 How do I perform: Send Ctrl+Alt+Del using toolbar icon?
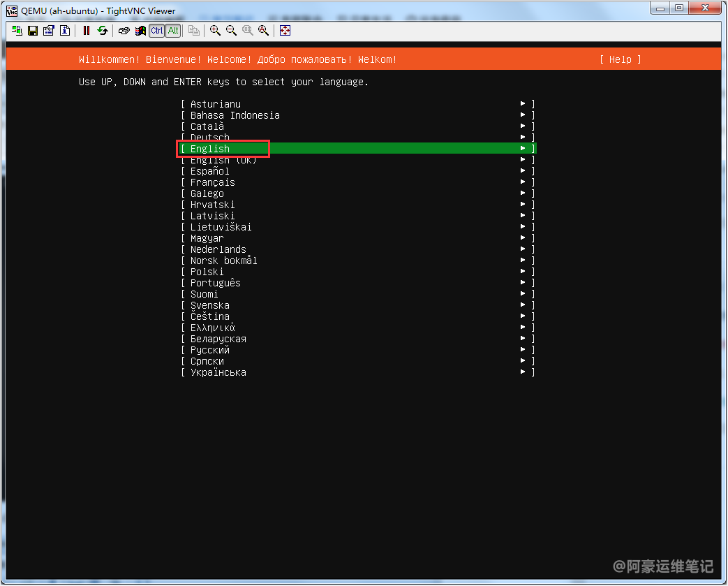point(124,31)
